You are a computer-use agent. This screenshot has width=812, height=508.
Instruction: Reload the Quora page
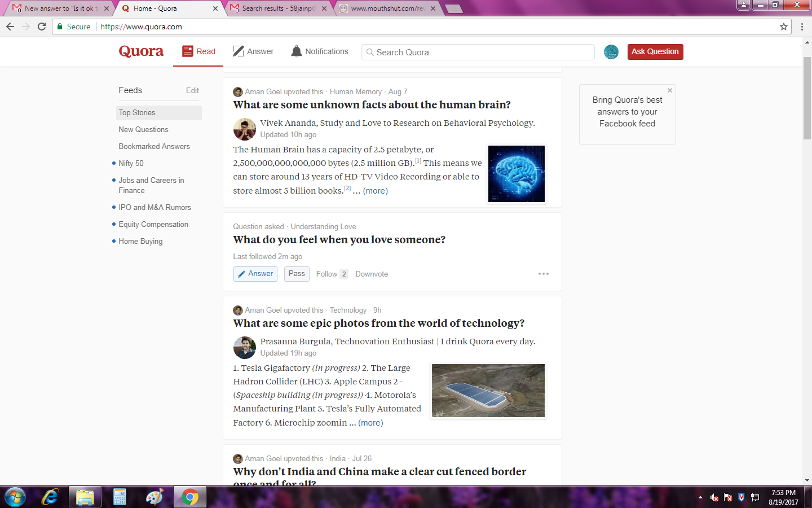(42, 27)
